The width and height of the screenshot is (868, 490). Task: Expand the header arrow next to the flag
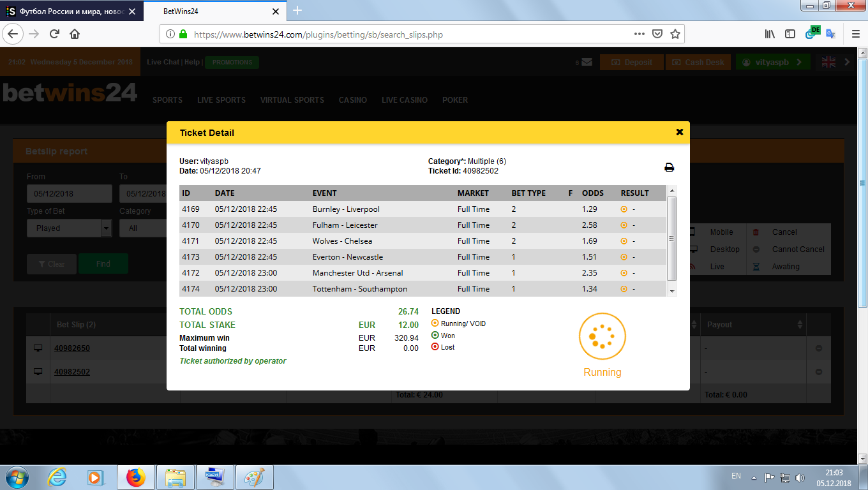coord(847,62)
